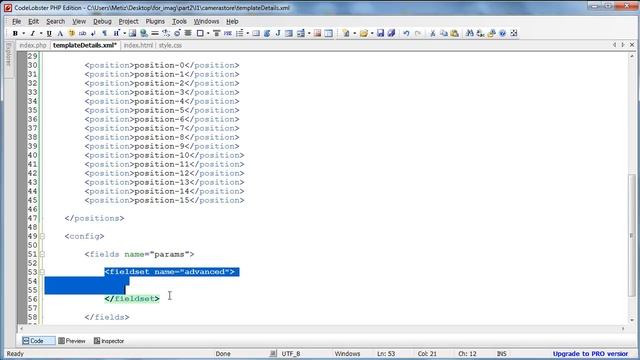Image resolution: width=640 pixels, height=360 pixels.
Task: Click the vertical scrollbar down arrow
Action: tap(632, 320)
